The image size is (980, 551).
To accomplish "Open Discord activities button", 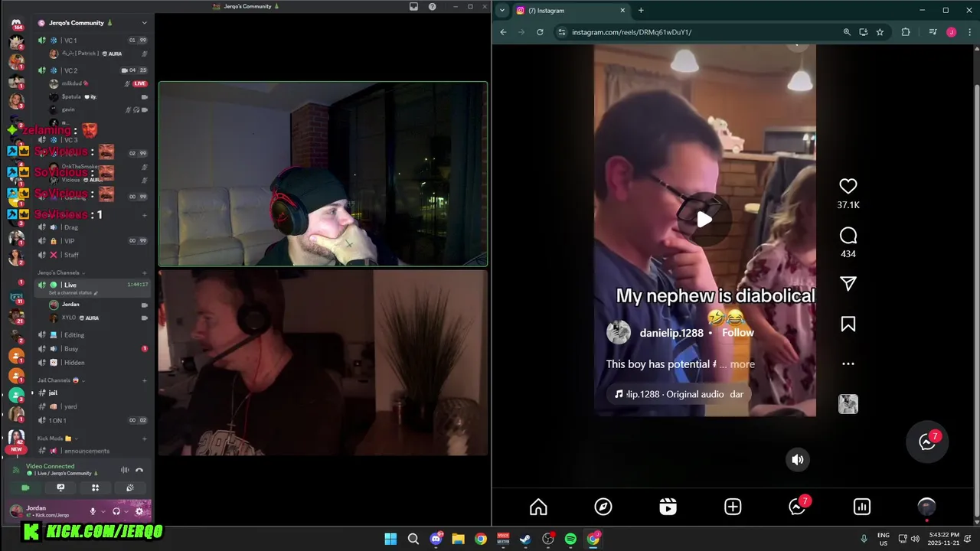I will coord(96,487).
